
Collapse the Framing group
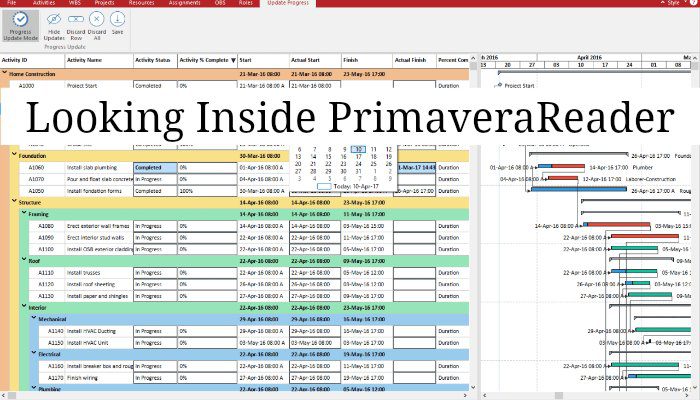coord(24,213)
